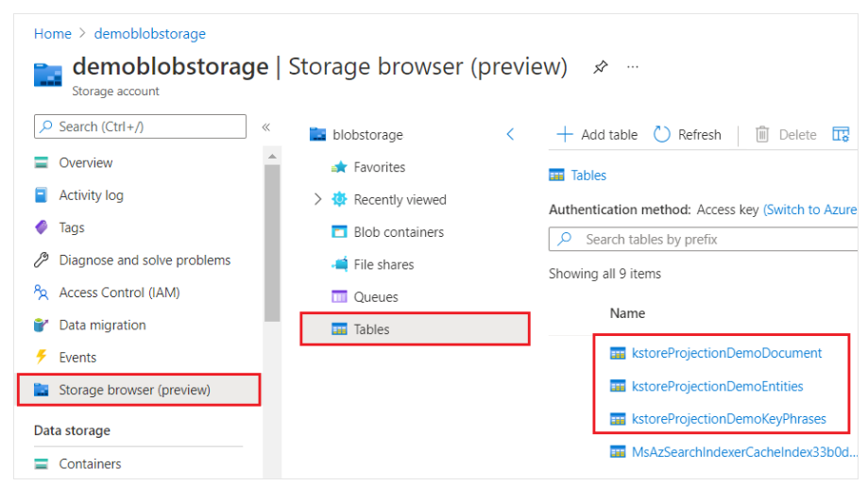Screen dimensions: 868x486
Task: Open Data migration in the sidebar
Action: (102, 326)
